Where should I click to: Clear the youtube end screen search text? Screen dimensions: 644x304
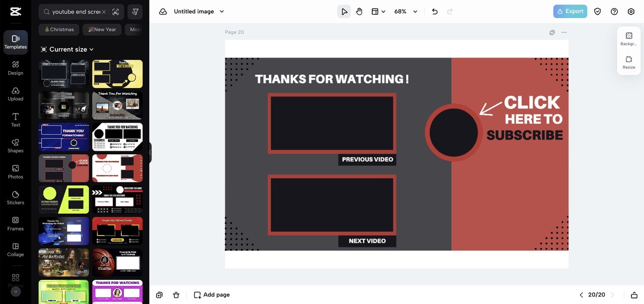click(104, 12)
